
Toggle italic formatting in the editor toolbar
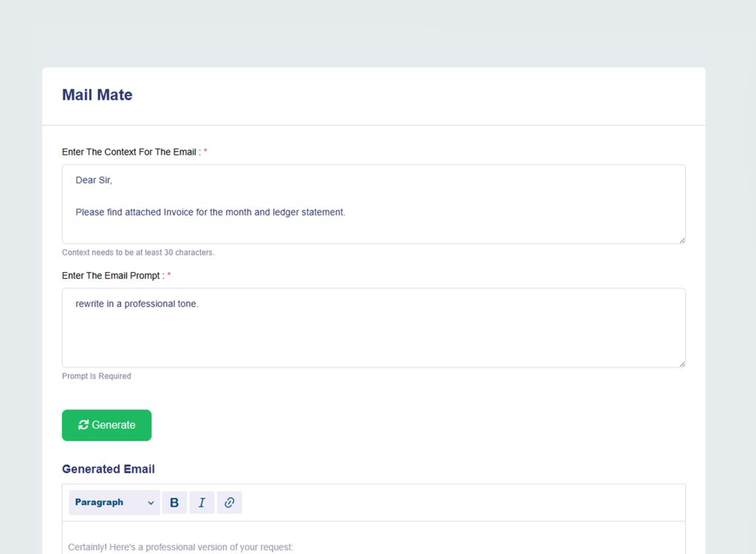(x=202, y=502)
